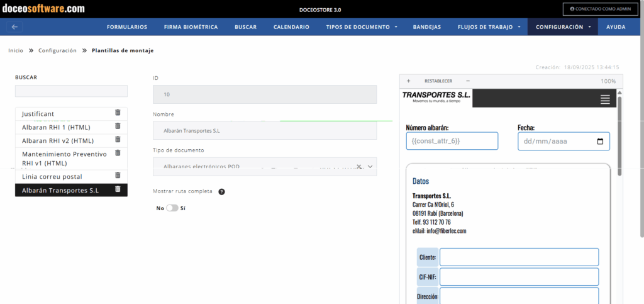Zoom in preview with the plus icon
Image resolution: width=644 pixels, height=304 pixels.
(x=408, y=81)
